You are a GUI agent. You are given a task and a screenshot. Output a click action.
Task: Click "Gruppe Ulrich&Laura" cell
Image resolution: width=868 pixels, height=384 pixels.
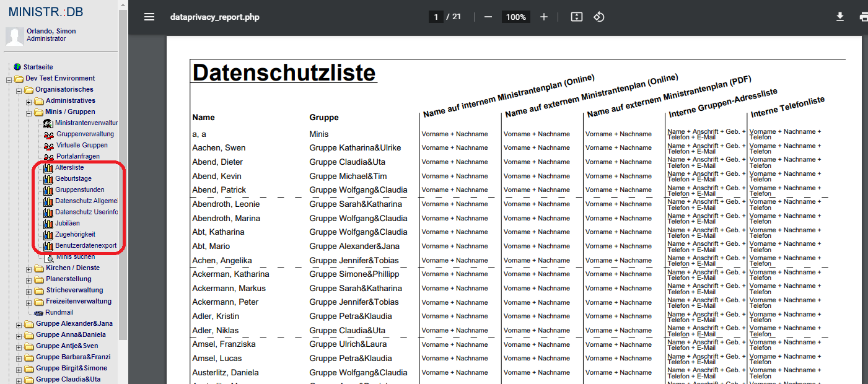(348, 344)
